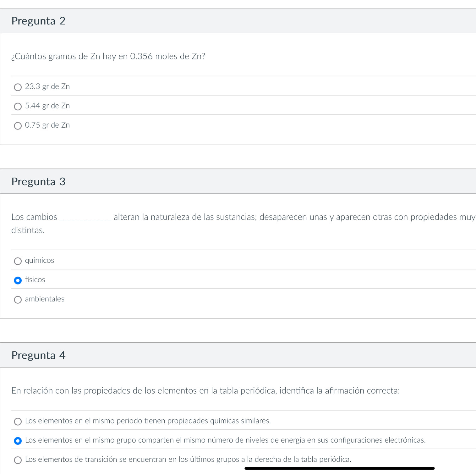476x474 pixels.
Task: Click the selected físicos radio button
Action: [18, 280]
